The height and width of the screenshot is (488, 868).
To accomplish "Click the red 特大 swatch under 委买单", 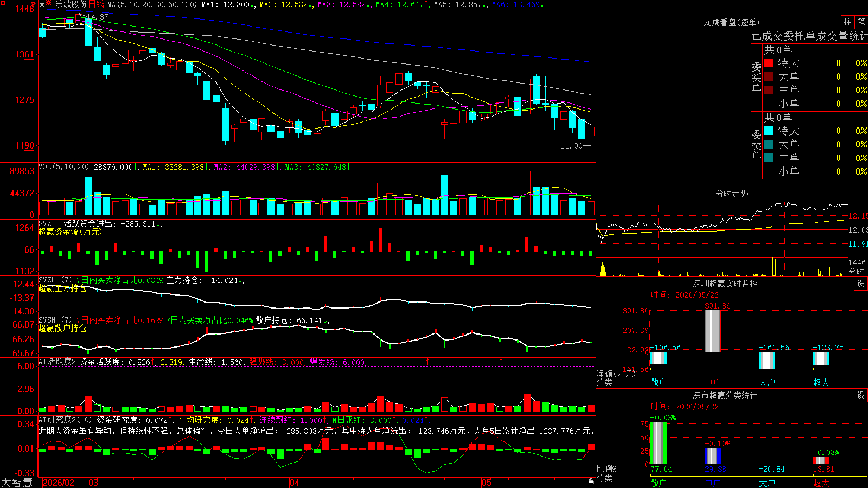I will coord(768,63).
